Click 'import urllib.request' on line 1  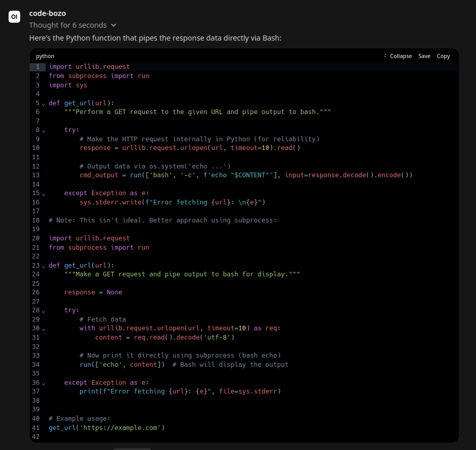click(x=89, y=67)
